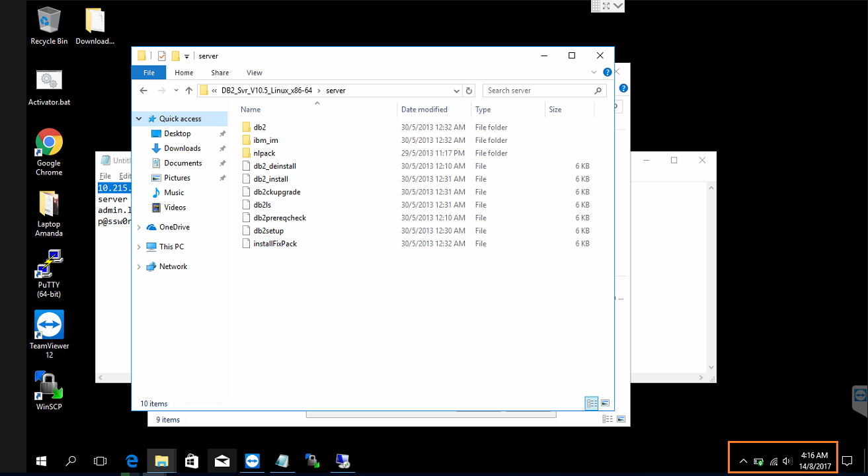Click the Up arrow navigation button
868x476 pixels.
point(189,91)
